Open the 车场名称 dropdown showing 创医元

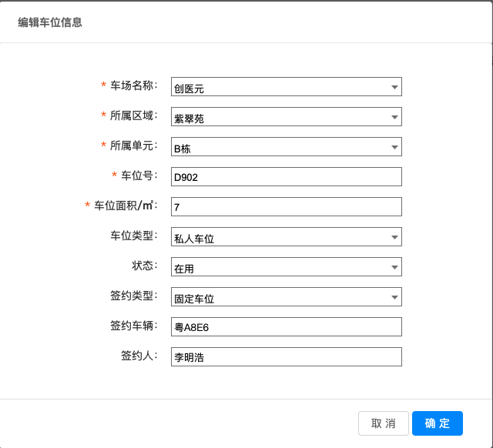287,87
